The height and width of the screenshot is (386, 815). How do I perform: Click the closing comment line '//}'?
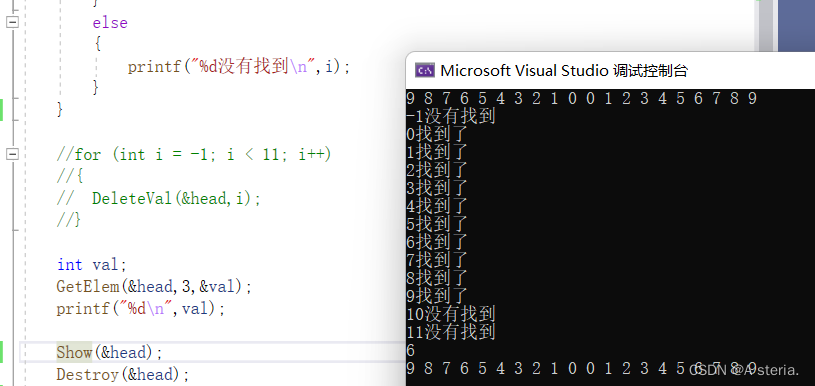[69, 220]
